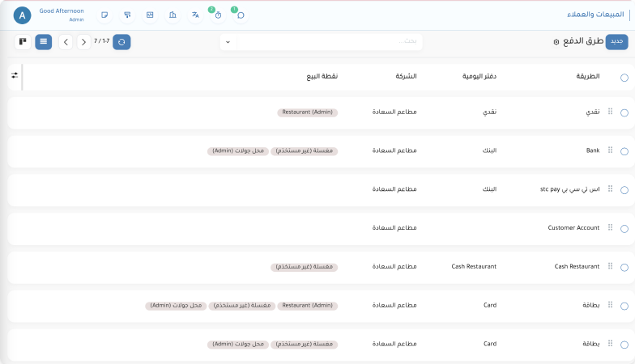
Task: Expand the search options dropdown arrow
Action: coord(228,42)
